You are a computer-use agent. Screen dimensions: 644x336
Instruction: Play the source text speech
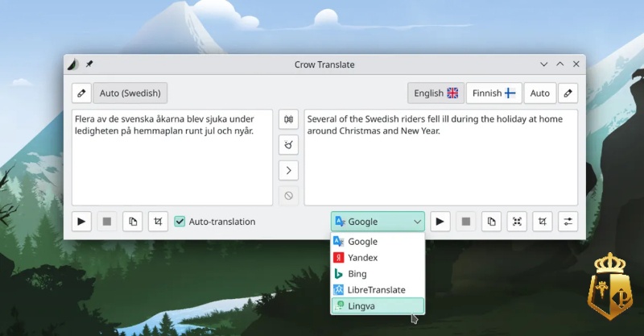click(x=81, y=222)
